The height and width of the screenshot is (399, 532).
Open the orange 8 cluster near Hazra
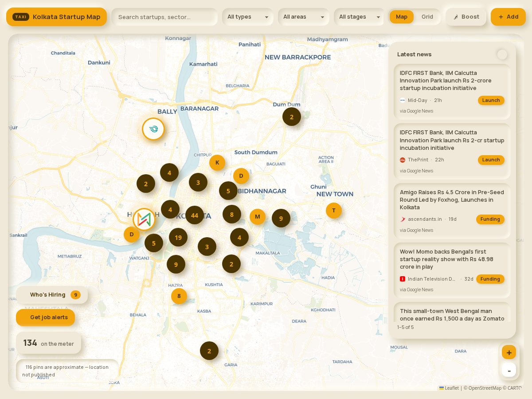(x=179, y=296)
